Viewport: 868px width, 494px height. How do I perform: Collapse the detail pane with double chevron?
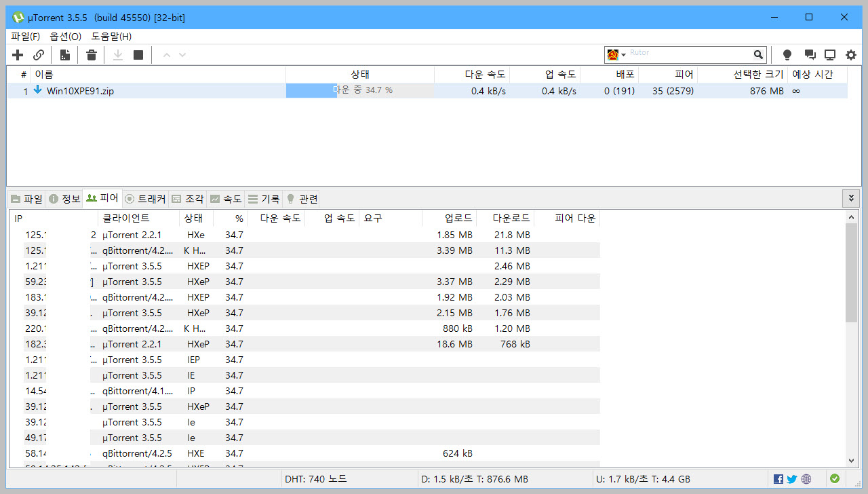pos(851,198)
